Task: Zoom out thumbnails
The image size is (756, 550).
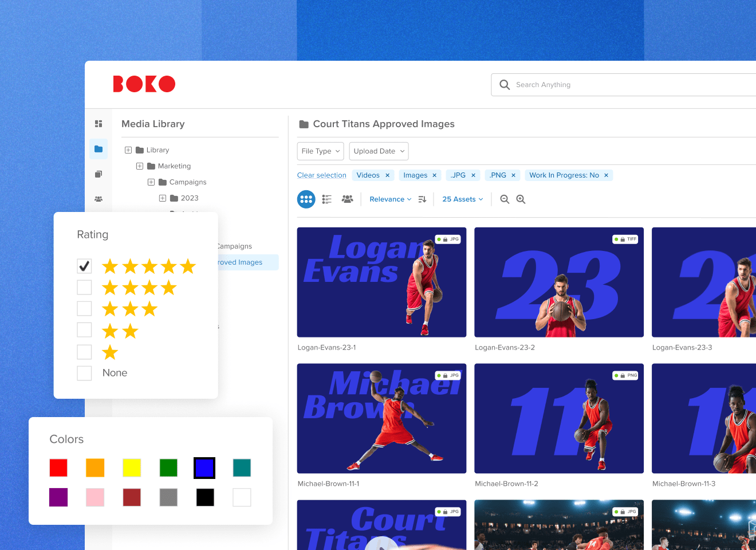Action: point(505,199)
